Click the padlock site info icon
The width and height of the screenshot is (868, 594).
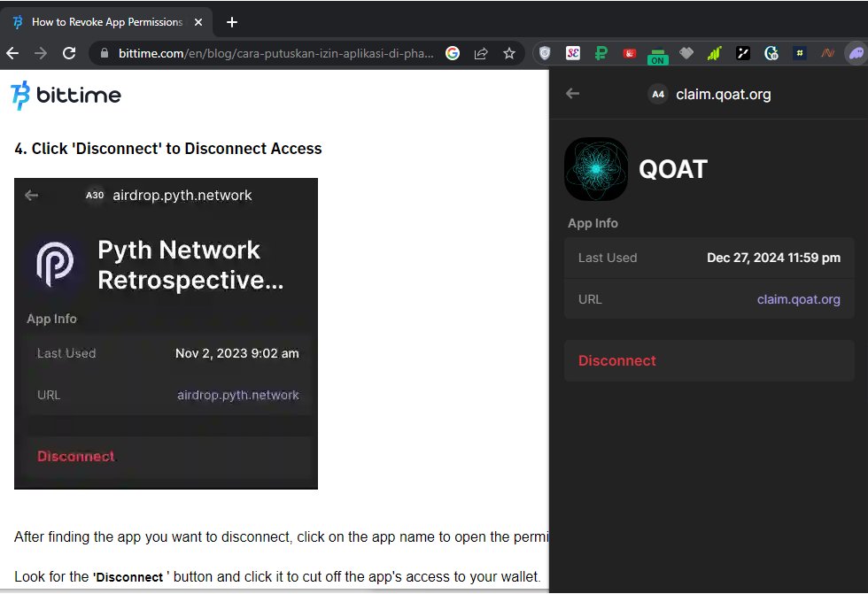tap(104, 53)
